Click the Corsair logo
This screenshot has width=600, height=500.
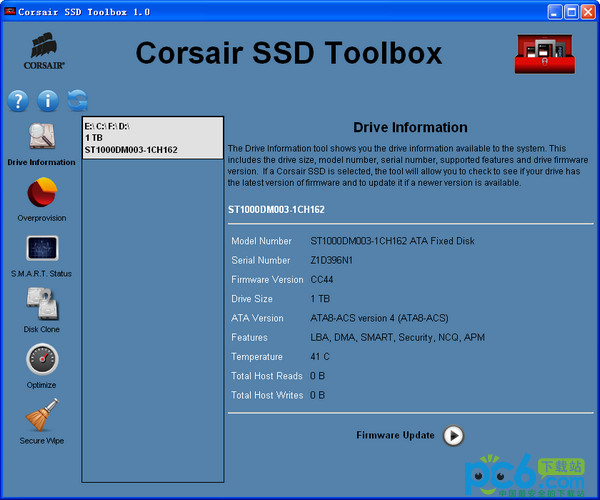(x=43, y=52)
